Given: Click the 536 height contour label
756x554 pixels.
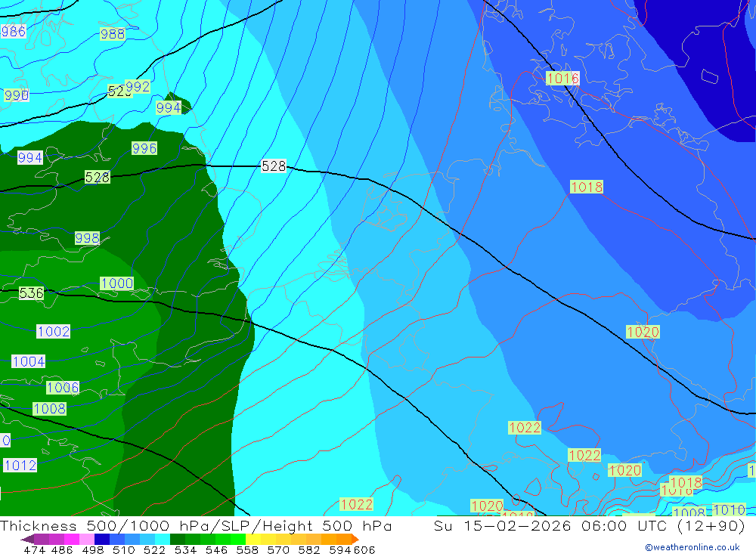Looking at the screenshot, I should 31,293.
